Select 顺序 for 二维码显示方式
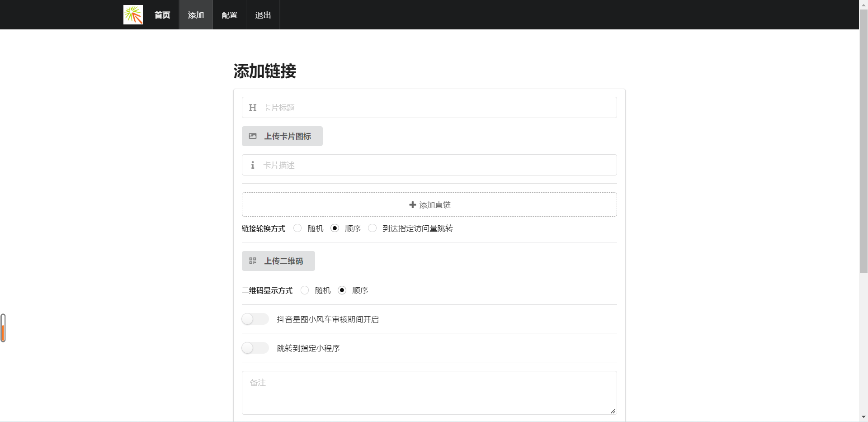The image size is (868, 422). pos(342,290)
